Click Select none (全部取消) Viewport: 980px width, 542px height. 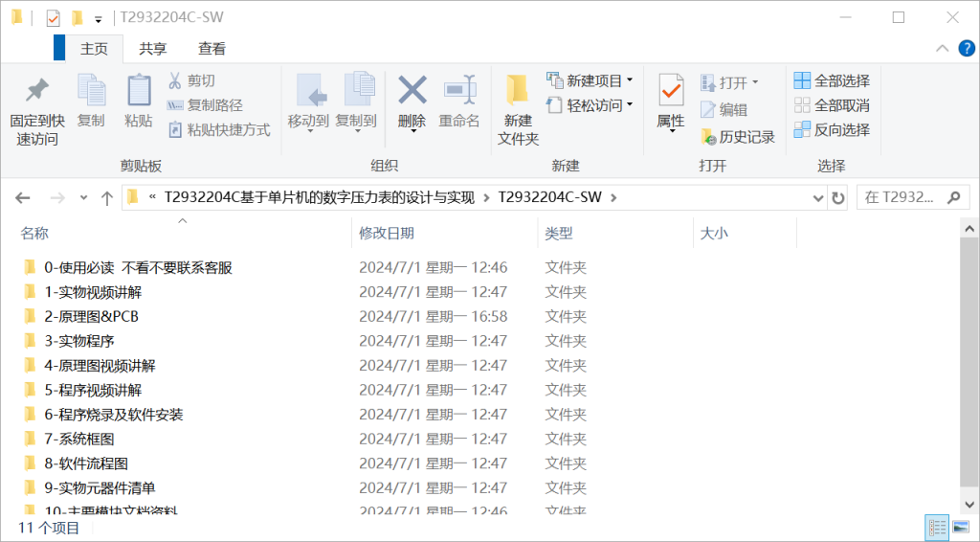pos(832,105)
